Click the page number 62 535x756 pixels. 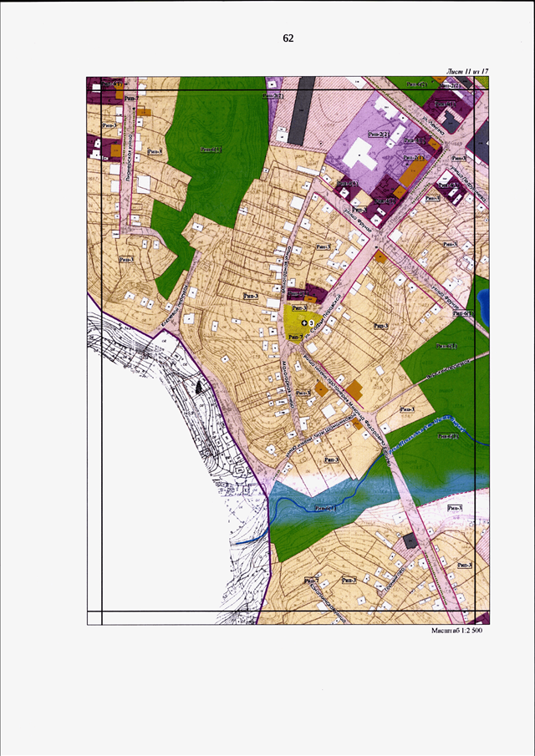coord(288,39)
